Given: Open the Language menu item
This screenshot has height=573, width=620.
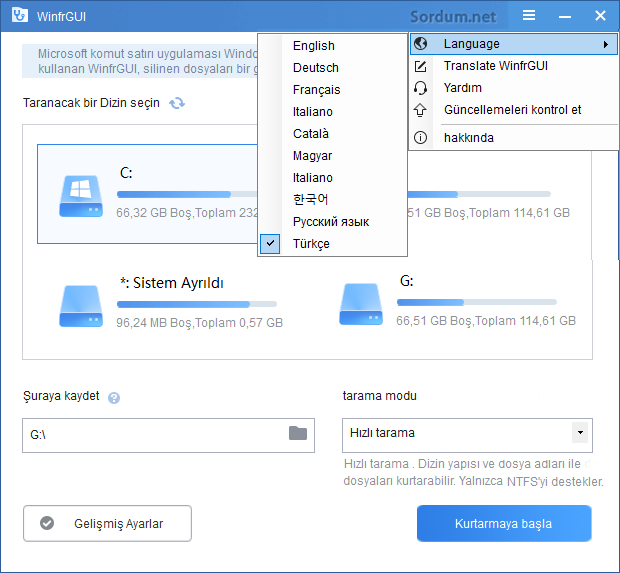Looking at the screenshot, I should click(x=514, y=44).
